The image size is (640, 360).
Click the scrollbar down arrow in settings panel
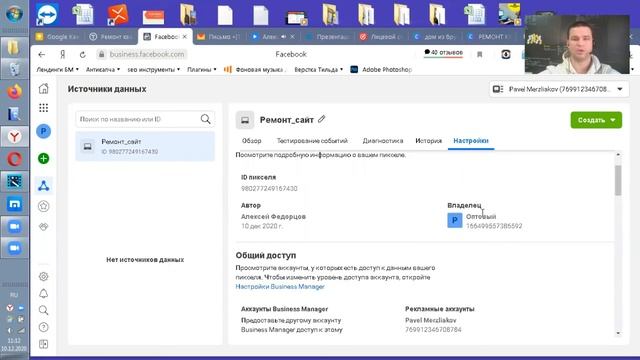pos(618,333)
